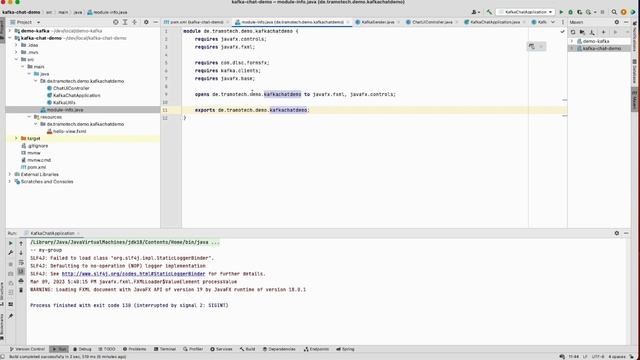The width and height of the screenshot is (640, 360).
Task: Run KafkaChatApplication with the green play icon
Action: (561, 12)
